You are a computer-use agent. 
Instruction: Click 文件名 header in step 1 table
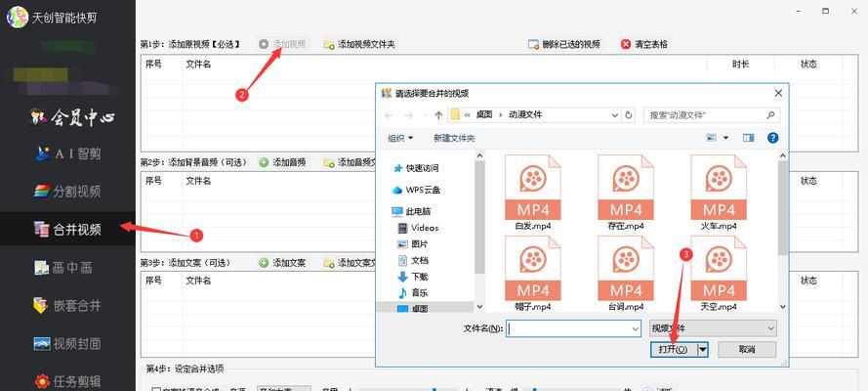click(x=198, y=65)
